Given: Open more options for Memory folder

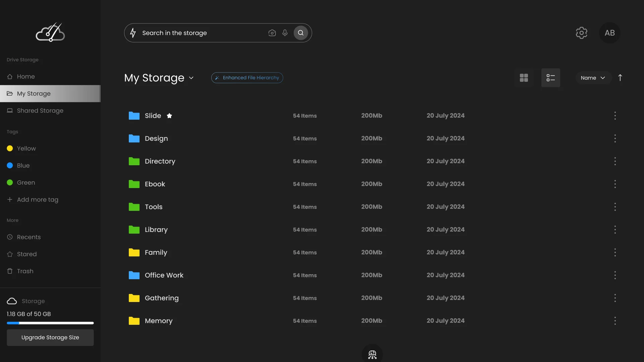Looking at the screenshot, I should coord(615,321).
